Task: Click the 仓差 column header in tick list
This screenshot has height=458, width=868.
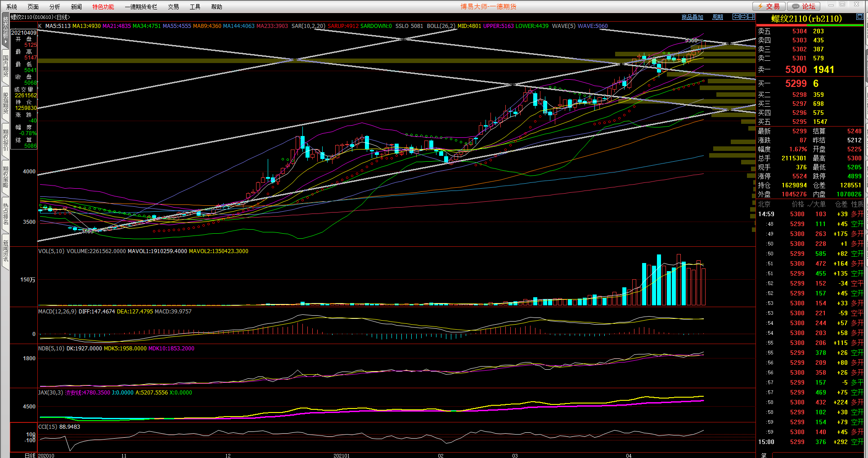Action: pyautogui.click(x=841, y=204)
